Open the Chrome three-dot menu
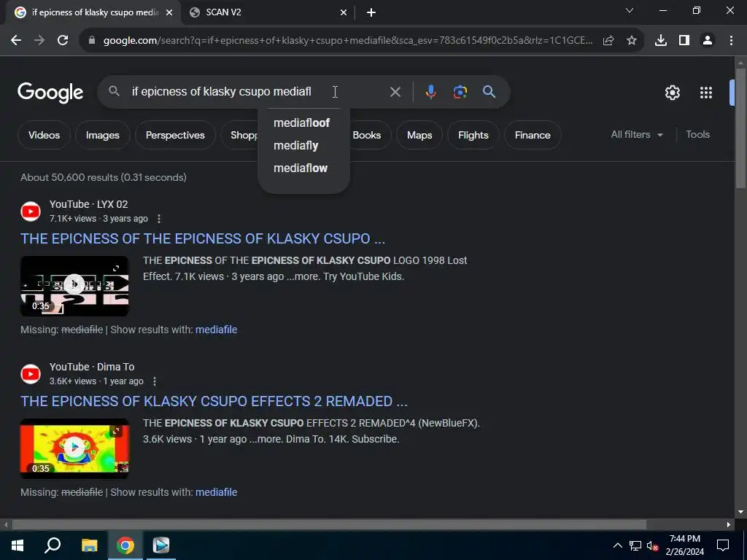This screenshot has width=747, height=560. 731,41
